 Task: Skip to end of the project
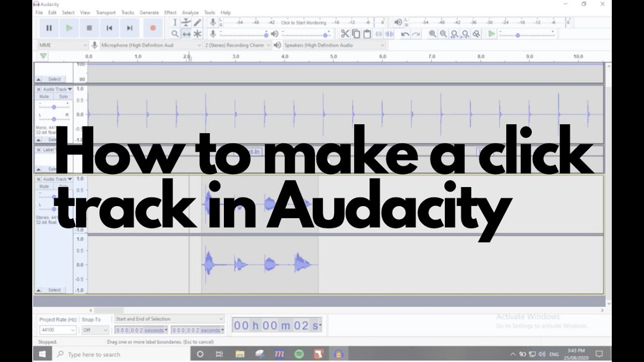(x=129, y=28)
